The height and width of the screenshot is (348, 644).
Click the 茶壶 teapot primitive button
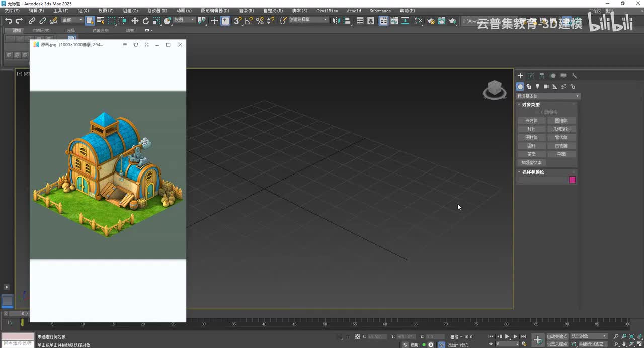[x=531, y=154]
